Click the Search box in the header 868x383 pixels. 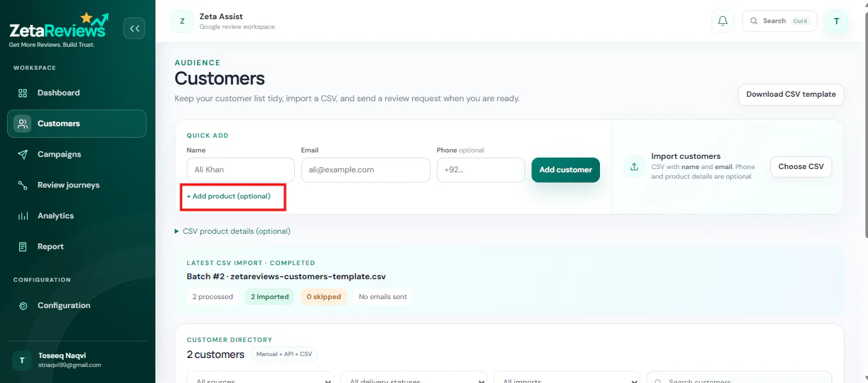tap(779, 21)
